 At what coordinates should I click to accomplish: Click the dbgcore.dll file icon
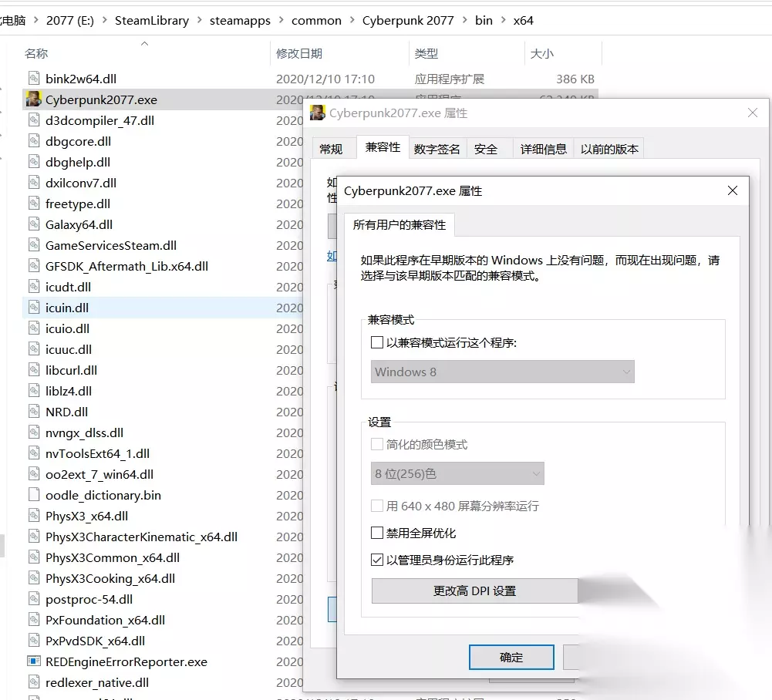[33, 141]
